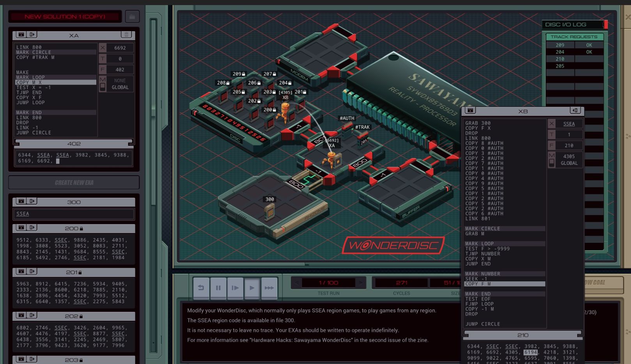
Task: Click file 201 panel pop-out arrow icon
Action: (x=32, y=272)
